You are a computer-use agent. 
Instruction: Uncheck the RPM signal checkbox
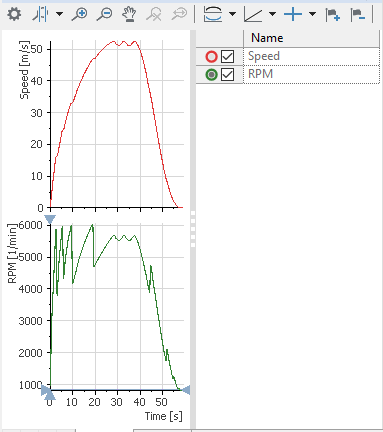[x=228, y=74]
